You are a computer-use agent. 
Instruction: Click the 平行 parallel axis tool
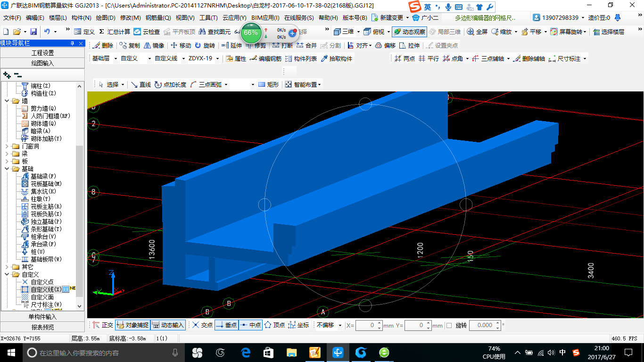tap(429, 59)
